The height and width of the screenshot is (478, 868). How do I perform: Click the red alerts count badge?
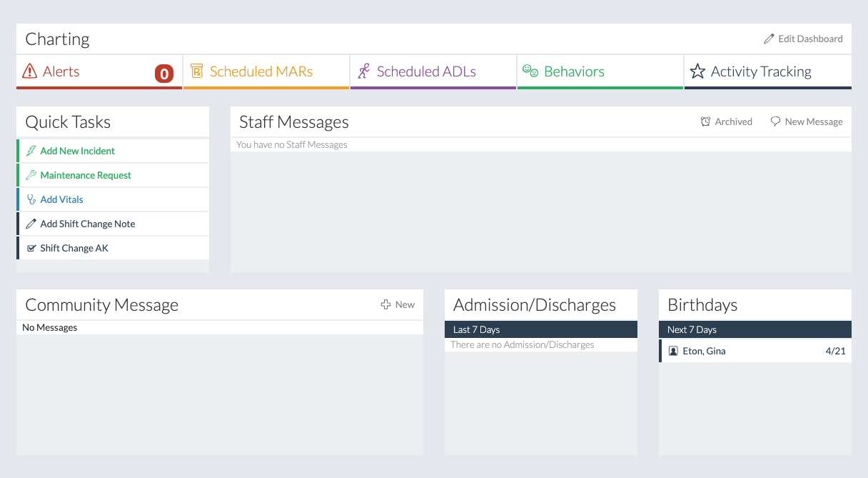[164, 73]
